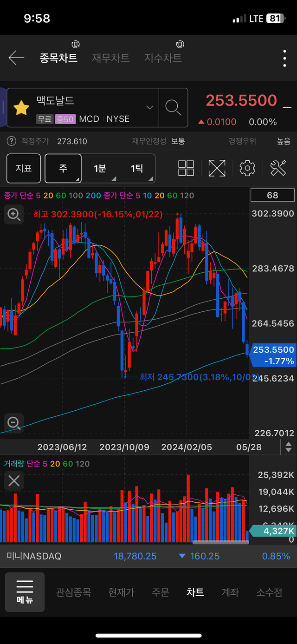Open chart settings gear
The width and height of the screenshot is (297, 644).
[x=247, y=168]
